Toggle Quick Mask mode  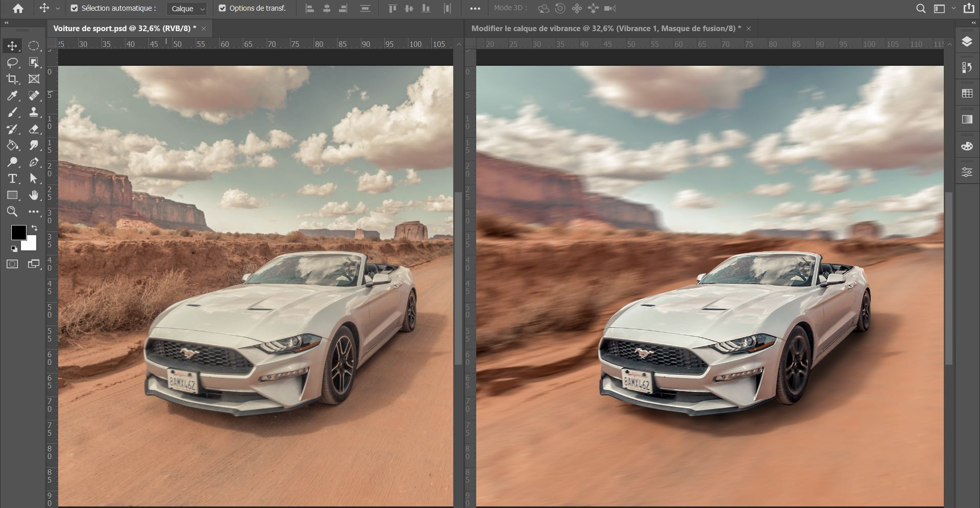[12, 264]
